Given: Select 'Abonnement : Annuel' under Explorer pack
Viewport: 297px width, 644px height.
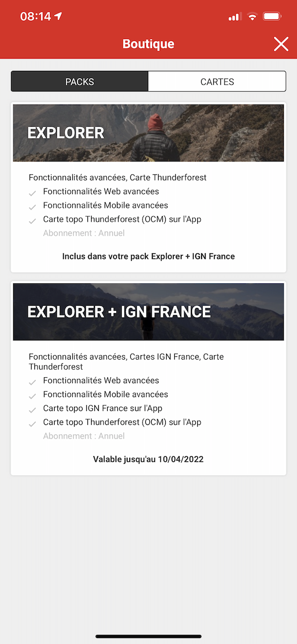Looking at the screenshot, I should point(84,233).
